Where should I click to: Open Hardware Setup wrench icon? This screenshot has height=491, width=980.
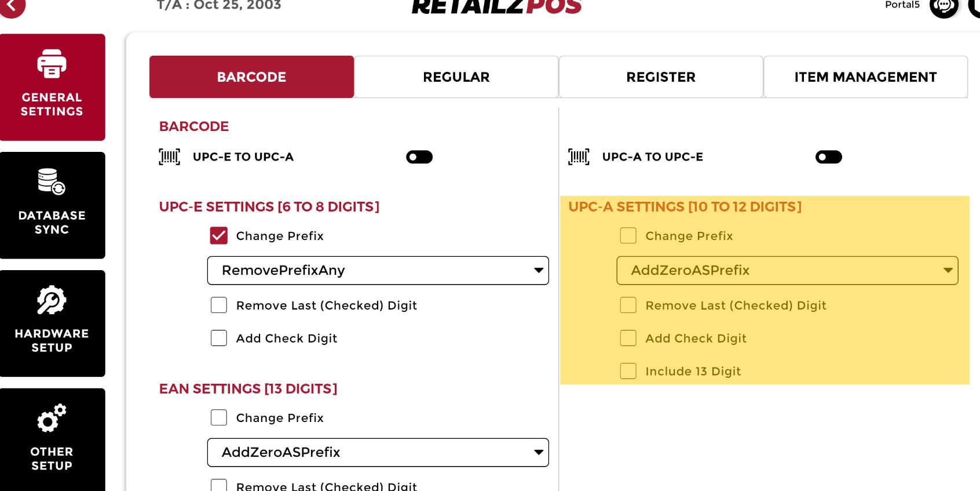click(52, 300)
